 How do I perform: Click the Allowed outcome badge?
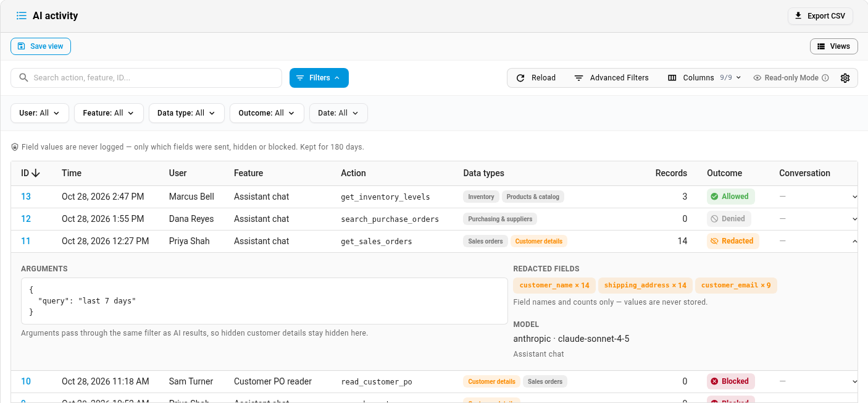(730, 197)
